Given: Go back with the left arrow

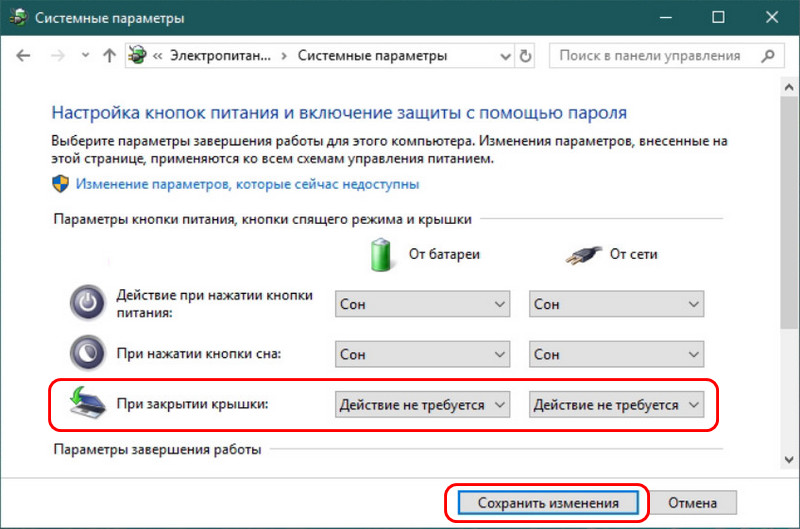Looking at the screenshot, I should [23, 56].
